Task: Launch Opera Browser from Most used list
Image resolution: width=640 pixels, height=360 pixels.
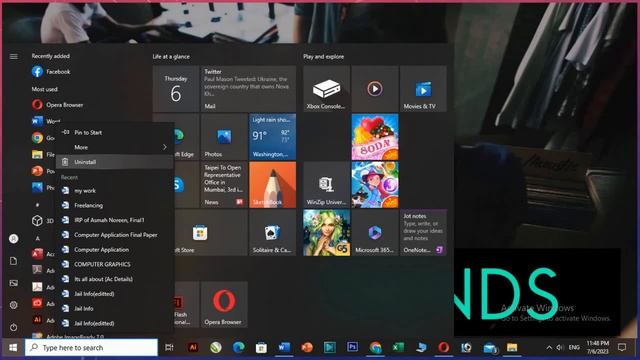Action: [57, 104]
